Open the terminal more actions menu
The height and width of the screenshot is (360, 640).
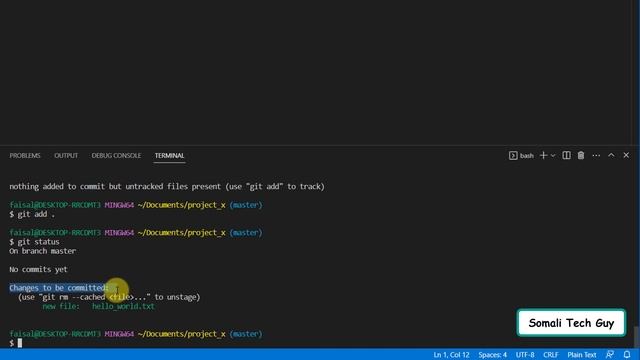[x=596, y=156]
